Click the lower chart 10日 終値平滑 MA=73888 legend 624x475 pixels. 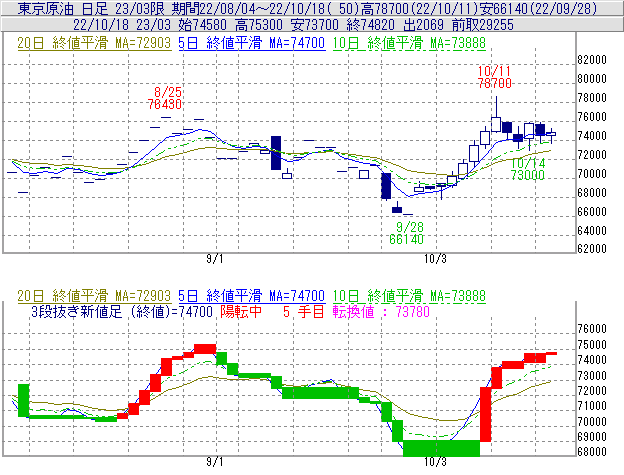coord(409,296)
